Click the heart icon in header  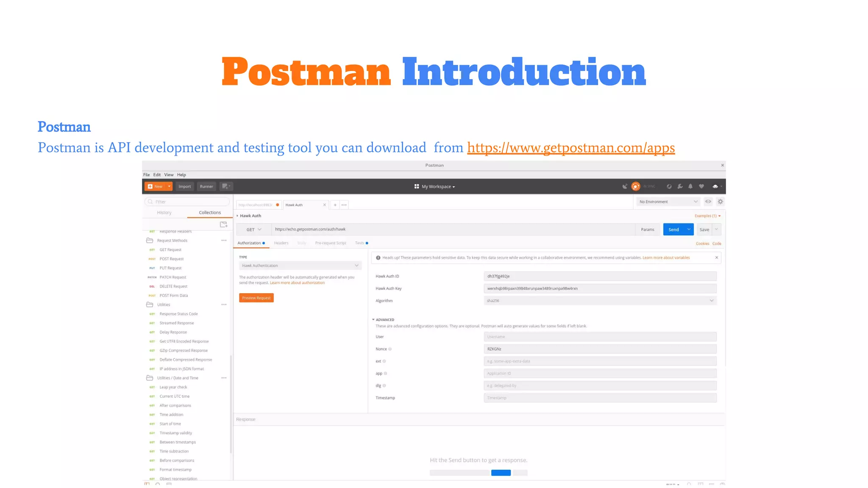701,186
